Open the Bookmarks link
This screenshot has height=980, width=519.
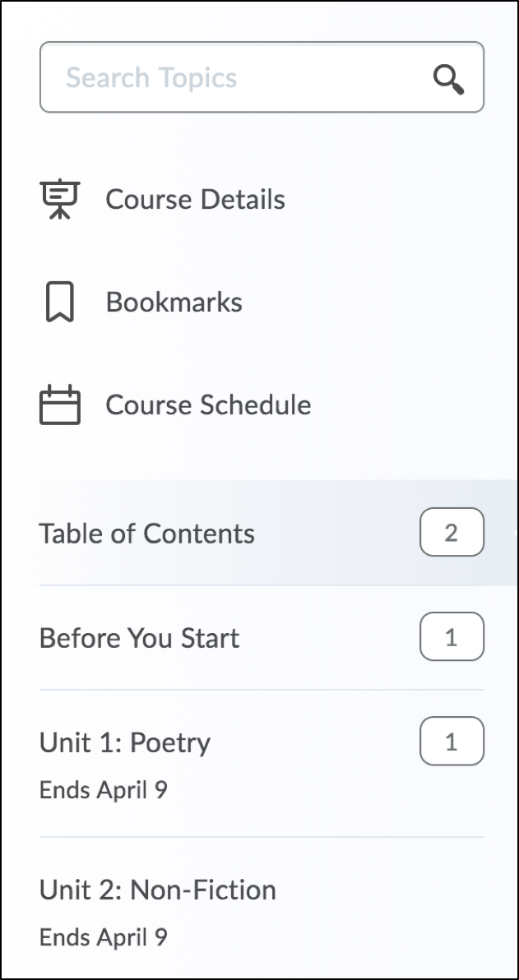pos(174,303)
